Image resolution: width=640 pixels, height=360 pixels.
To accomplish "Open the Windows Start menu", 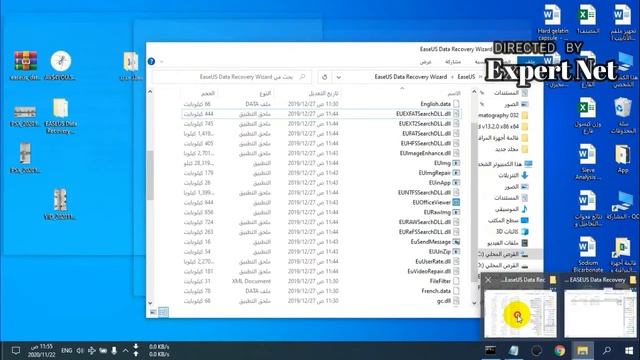I will coord(629,351).
